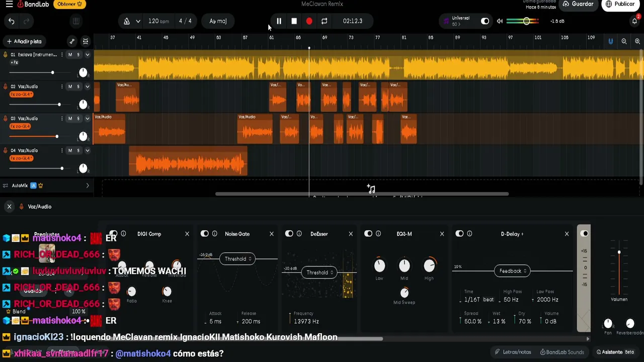Mute track 02 Voz/Audio
The height and width of the screenshot is (362, 644).
70,86
